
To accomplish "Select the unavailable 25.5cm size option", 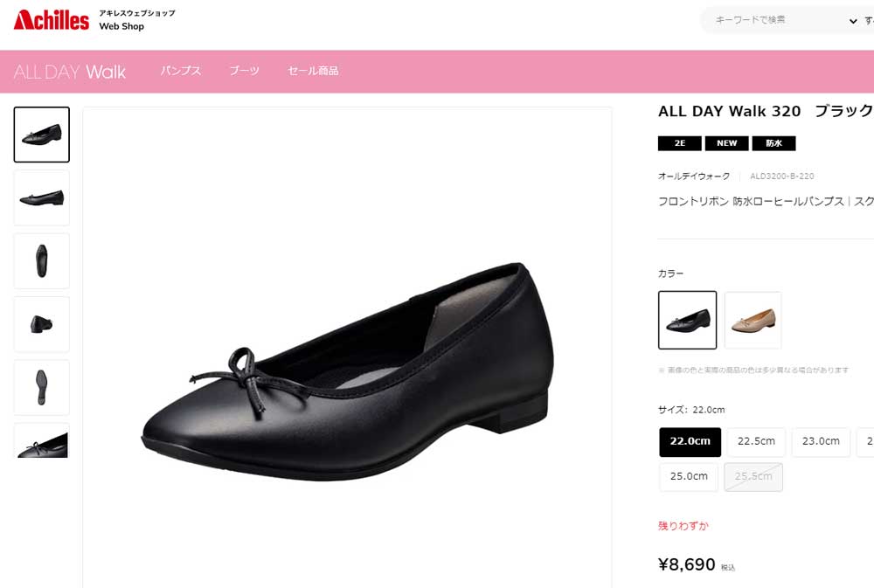I will (753, 477).
